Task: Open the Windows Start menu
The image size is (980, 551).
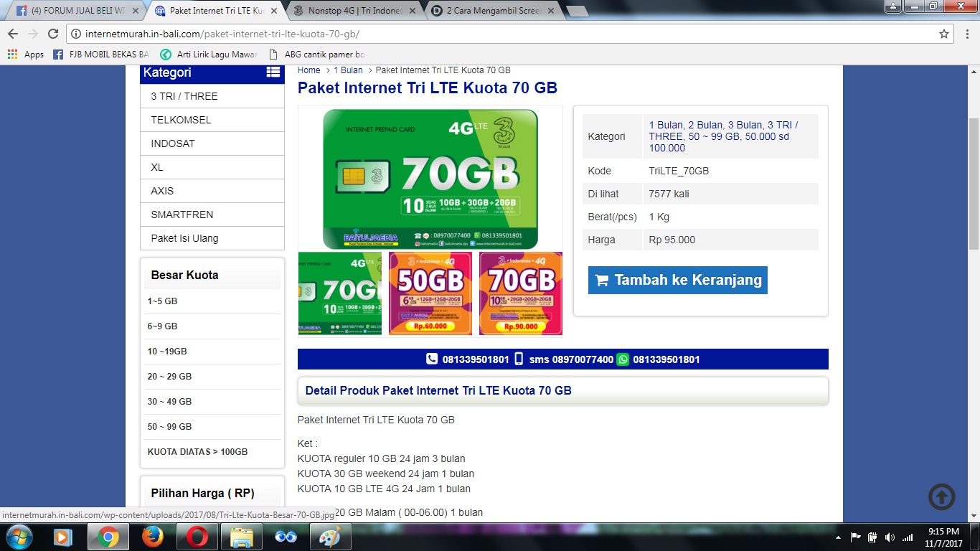Action: point(18,537)
